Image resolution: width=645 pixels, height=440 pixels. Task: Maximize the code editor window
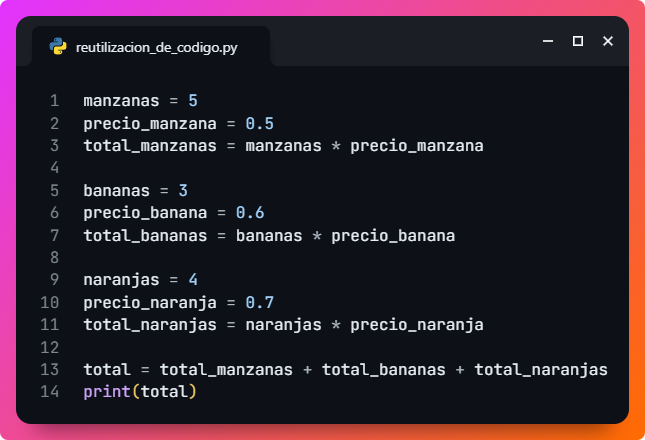pyautogui.click(x=577, y=41)
